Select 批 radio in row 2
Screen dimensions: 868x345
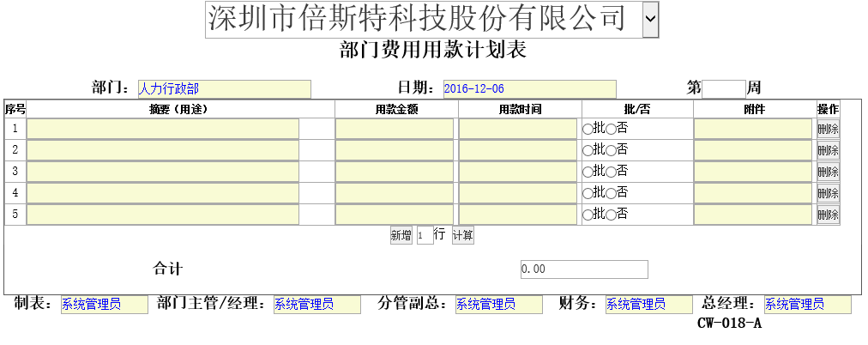[587, 151]
